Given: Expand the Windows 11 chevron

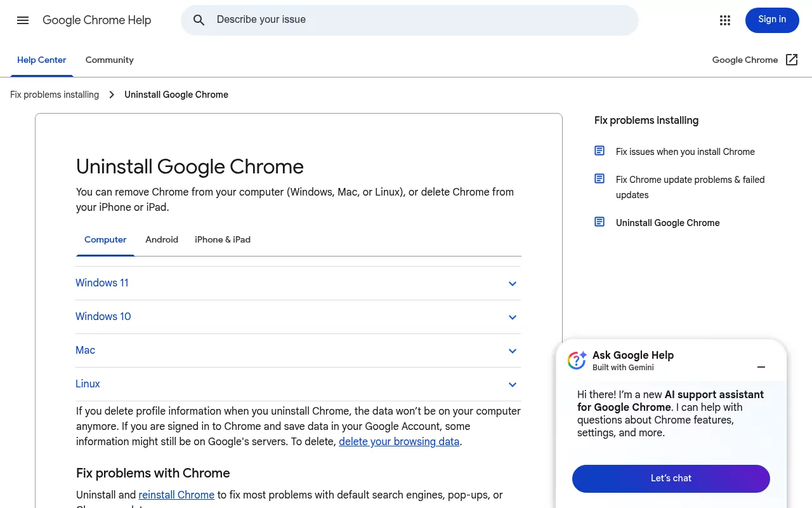Looking at the screenshot, I should [513, 284].
